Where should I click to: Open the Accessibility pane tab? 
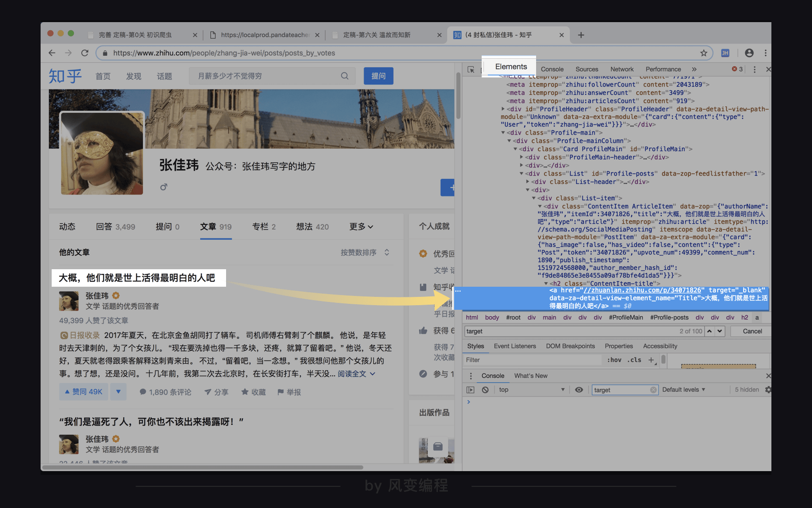coord(660,346)
